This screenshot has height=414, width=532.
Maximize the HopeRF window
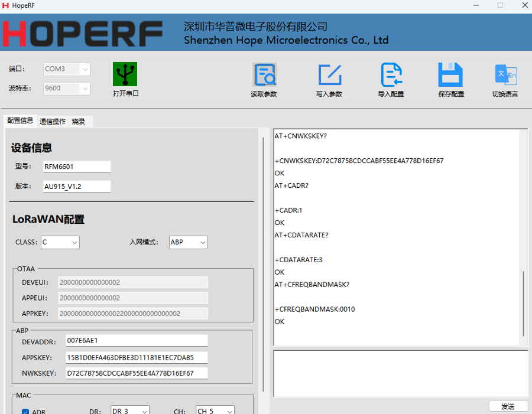click(501, 5)
